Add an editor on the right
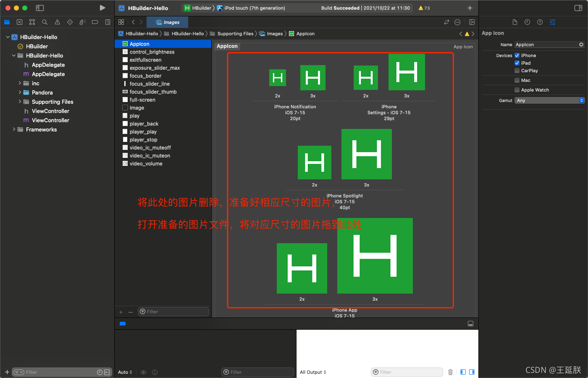The image size is (588, 378). click(472, 22)
